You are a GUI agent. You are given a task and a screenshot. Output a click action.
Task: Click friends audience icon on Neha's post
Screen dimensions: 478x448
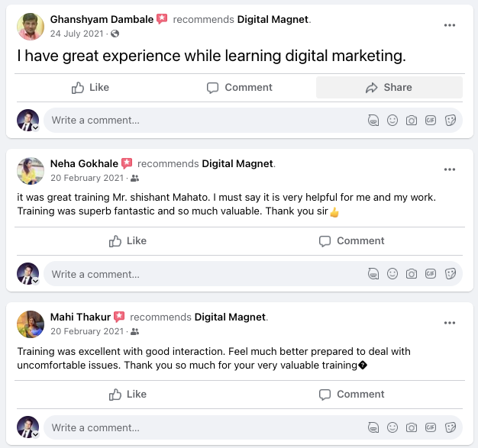[x=135, y=178]
